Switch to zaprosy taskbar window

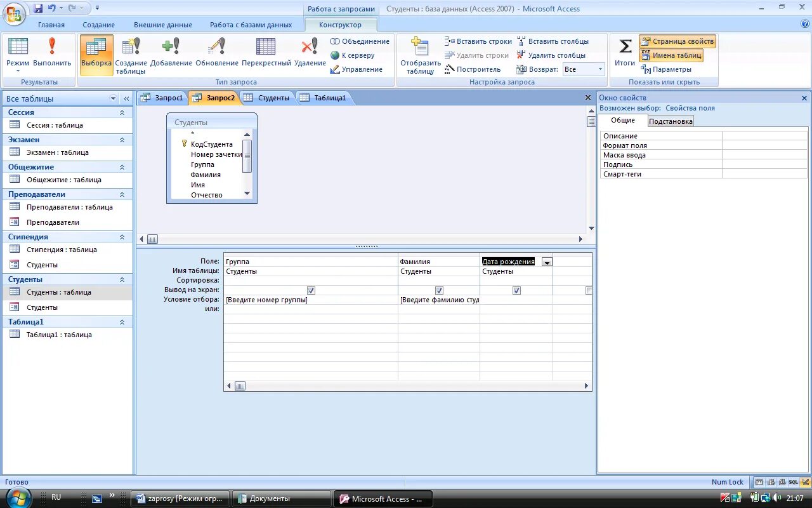coord(180,498)
